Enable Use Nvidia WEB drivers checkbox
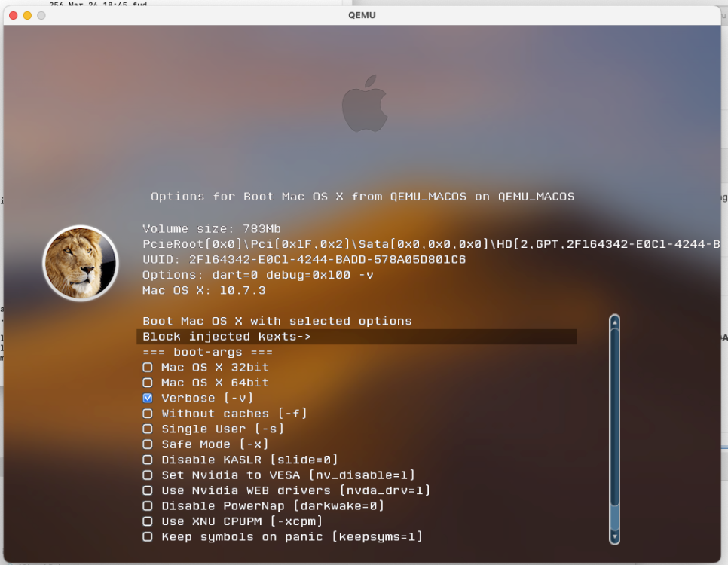The image size is (728, 565). click(x=148, y=490)
